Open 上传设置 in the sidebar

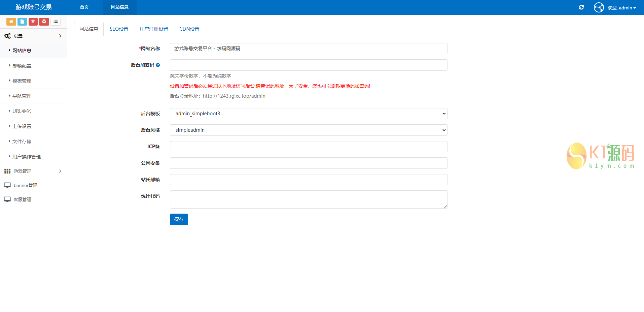pos(22,126)
